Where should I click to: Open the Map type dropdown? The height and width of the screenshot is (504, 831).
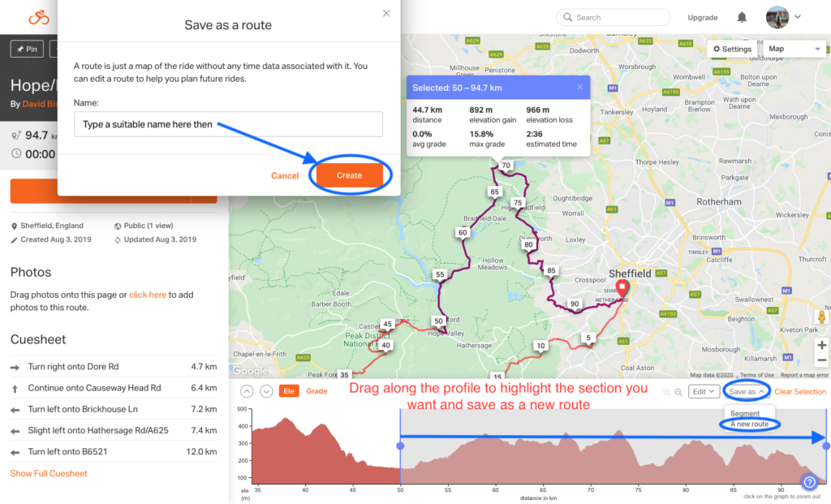(794, 49)
